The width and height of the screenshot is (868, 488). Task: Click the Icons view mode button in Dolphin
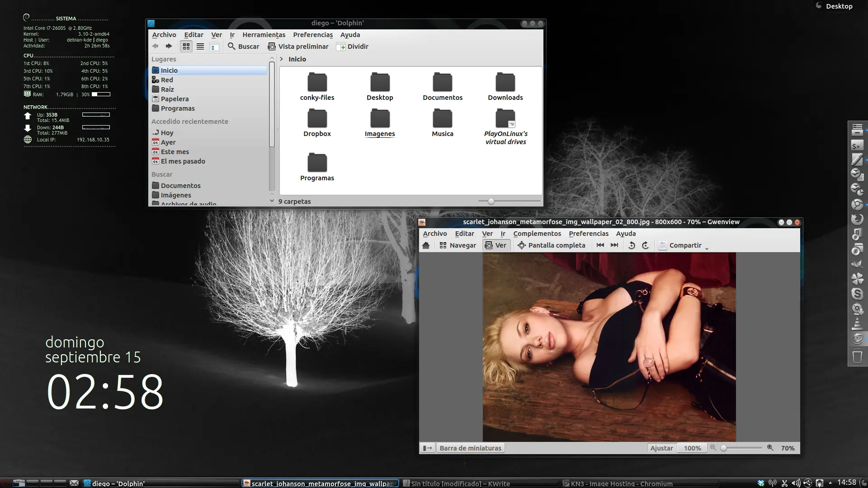[186, 47]
